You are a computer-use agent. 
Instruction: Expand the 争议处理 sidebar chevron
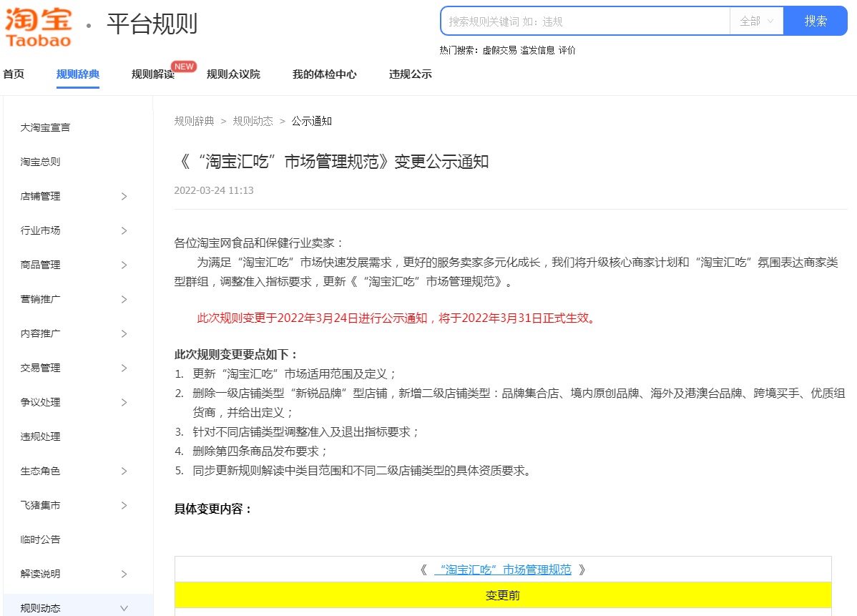124,402
